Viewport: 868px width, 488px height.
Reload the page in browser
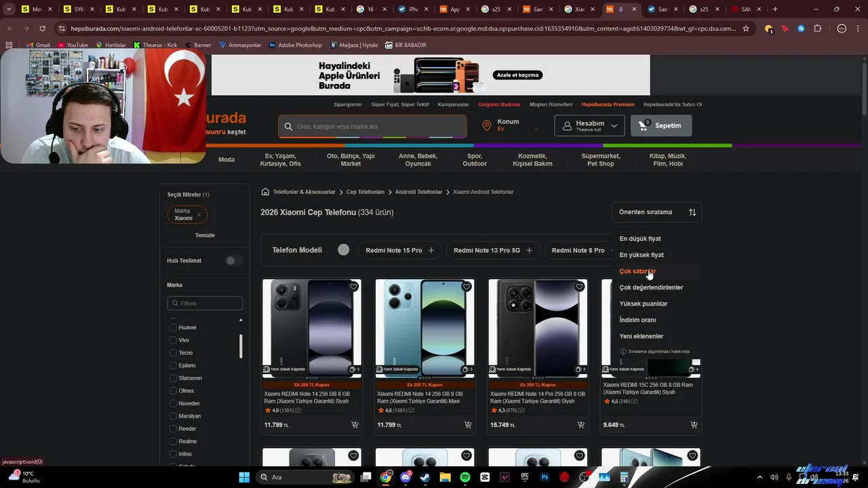[42, 28]
